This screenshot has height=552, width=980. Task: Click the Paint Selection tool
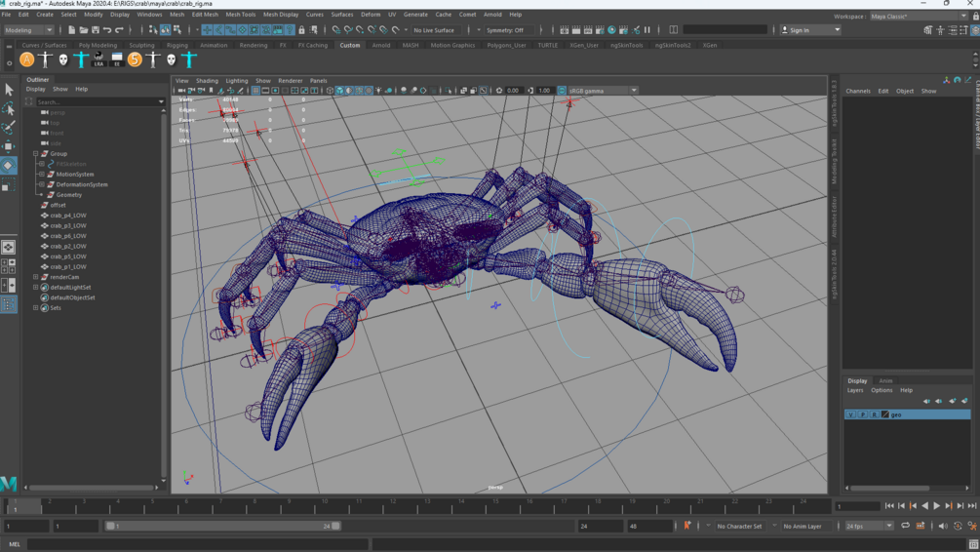9,128
